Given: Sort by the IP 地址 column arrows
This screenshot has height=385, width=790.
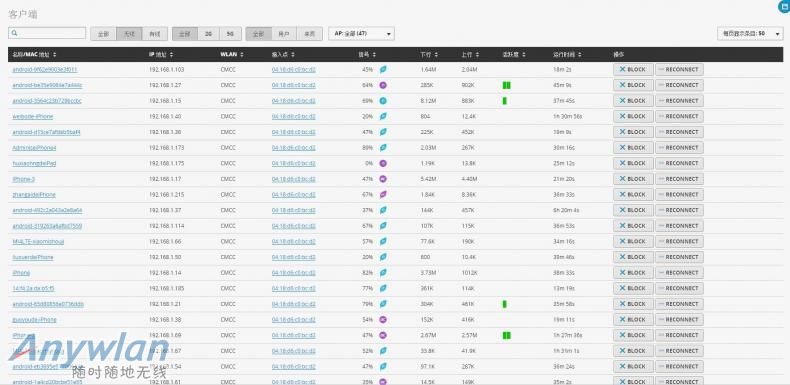Looking at the screenshot, I should (171, 54).
